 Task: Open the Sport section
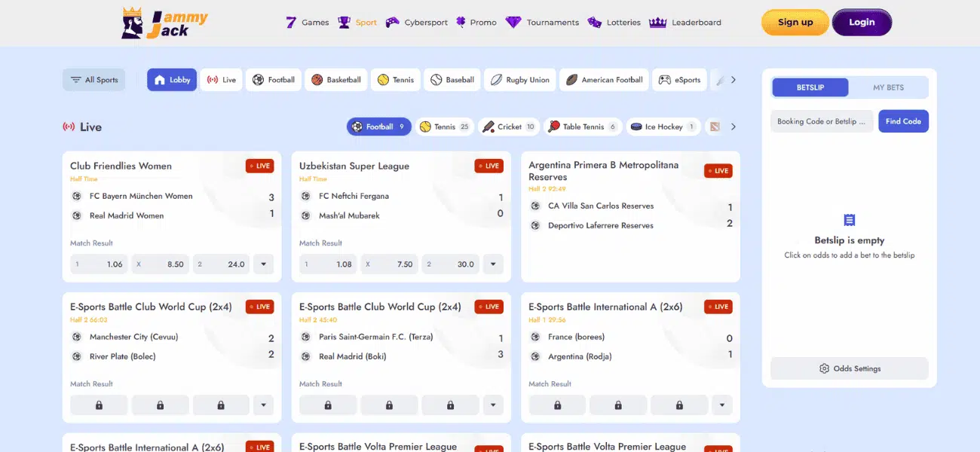(x=357, y=23)
